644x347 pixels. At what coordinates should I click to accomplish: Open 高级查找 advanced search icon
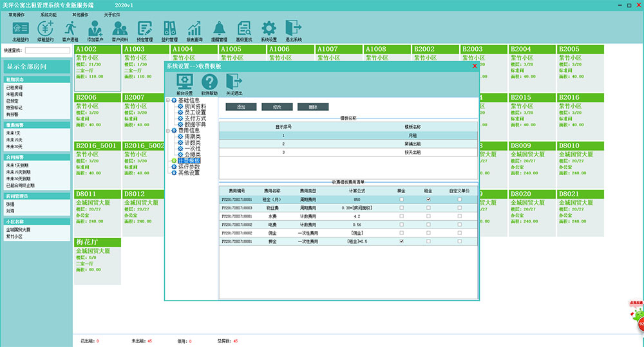point(244,30)
